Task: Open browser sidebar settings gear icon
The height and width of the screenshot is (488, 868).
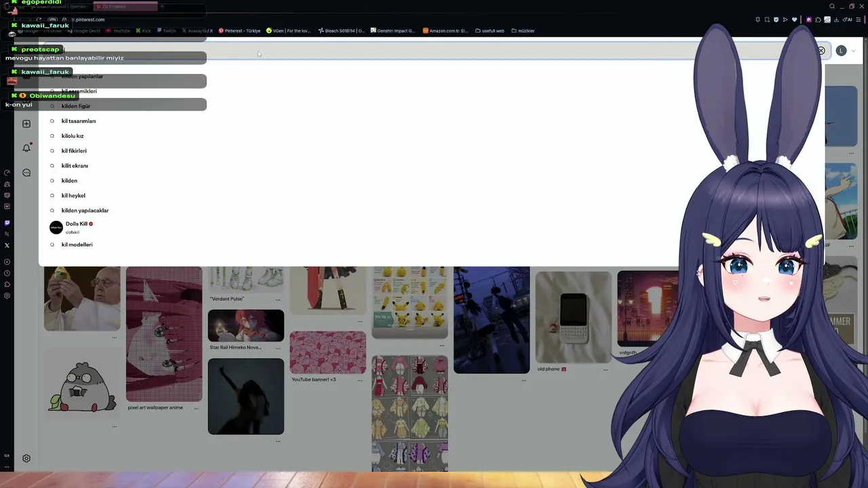Action: [7, 296]
